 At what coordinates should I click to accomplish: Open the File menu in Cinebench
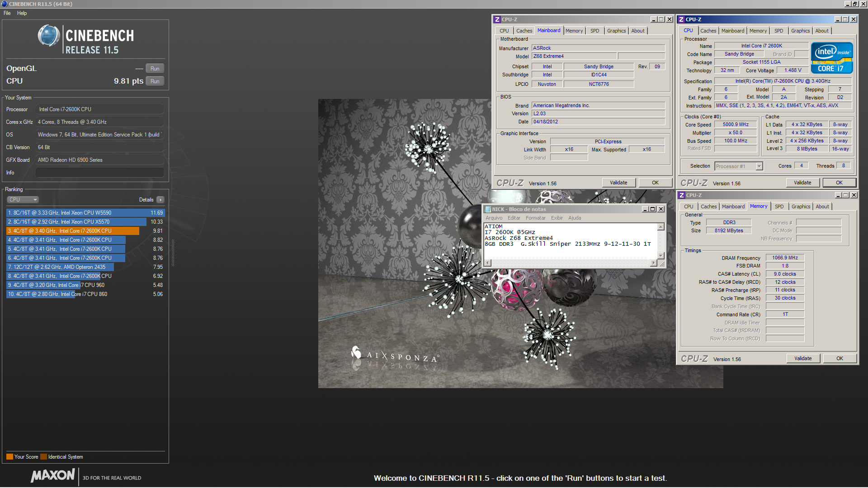[7, 13]
